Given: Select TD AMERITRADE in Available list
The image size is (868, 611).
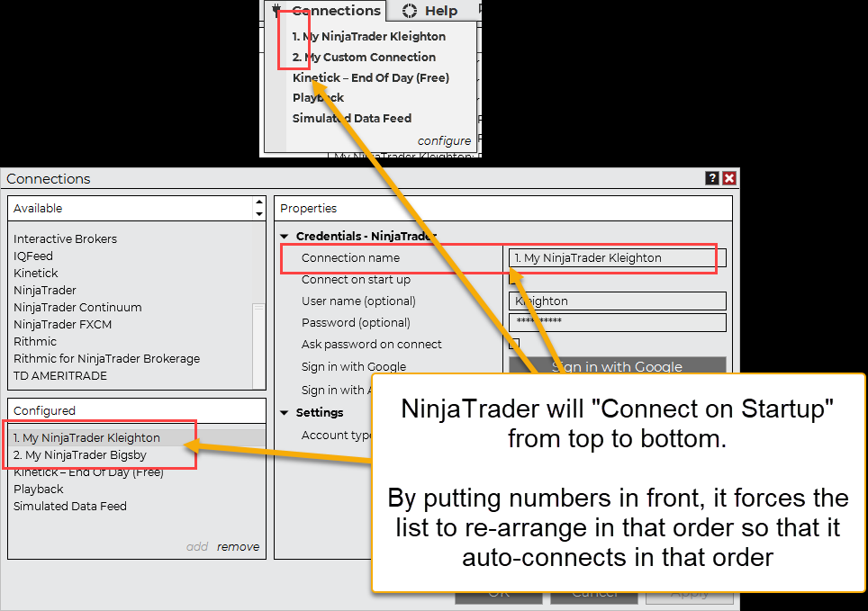Looking at the screenshot, I should (x=59, y=376).
